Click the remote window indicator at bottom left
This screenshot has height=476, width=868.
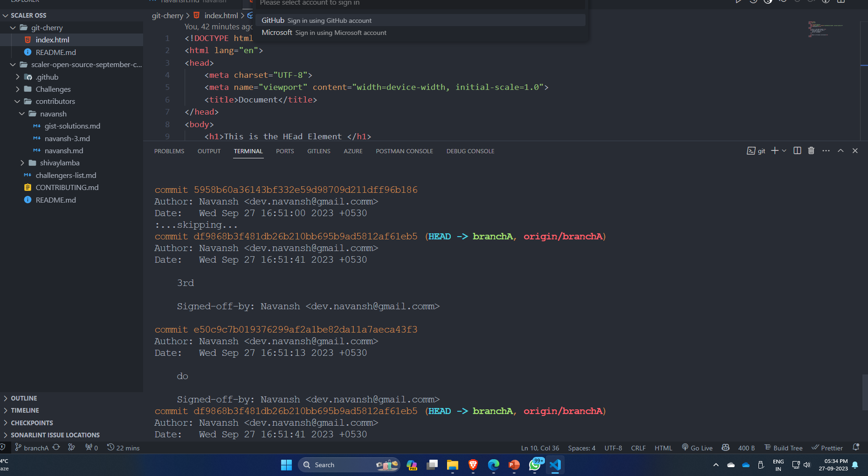[4, 448]
